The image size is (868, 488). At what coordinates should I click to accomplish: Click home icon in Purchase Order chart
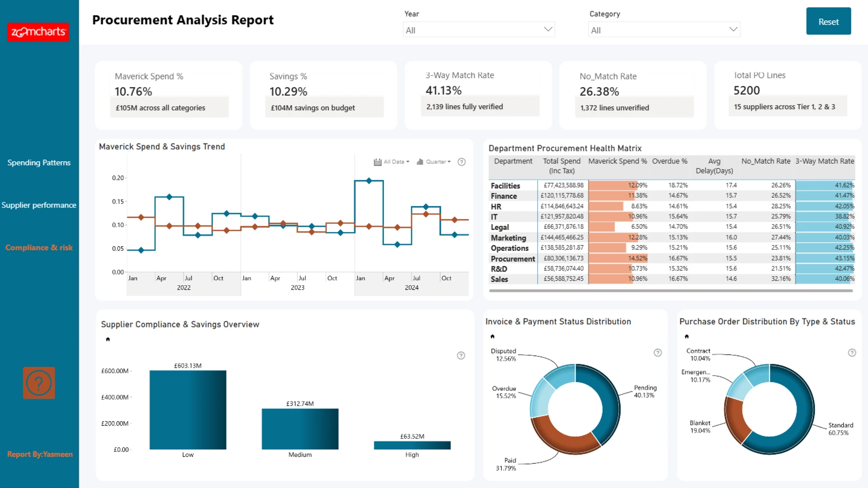687,337
